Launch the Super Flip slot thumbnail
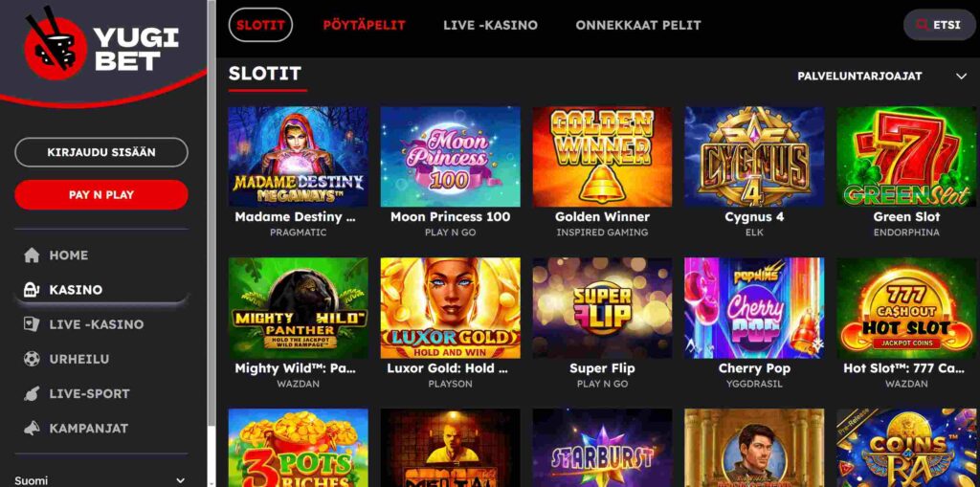The image size is (980, 487). point(603,308)
